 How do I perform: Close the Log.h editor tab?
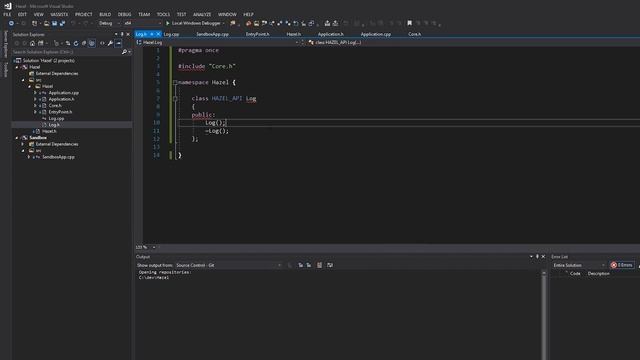(x=158, y=34)
